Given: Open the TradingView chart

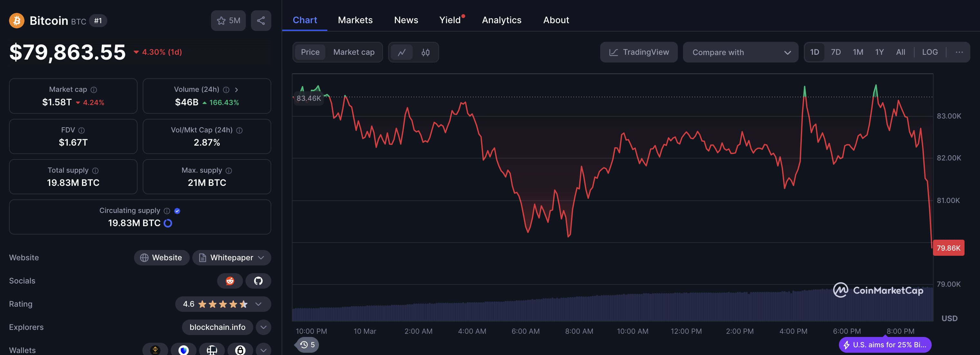Looking at the screenshot, I should tap(639, 52).
